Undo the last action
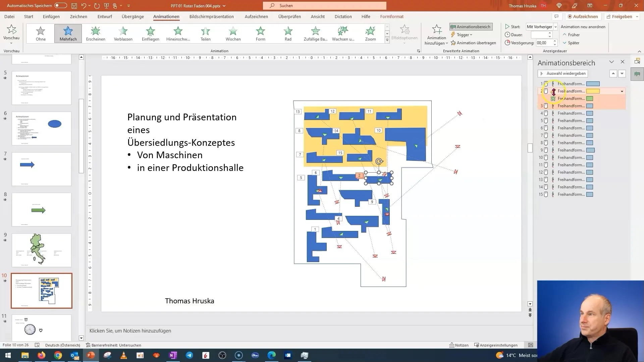 pos(84,6)
